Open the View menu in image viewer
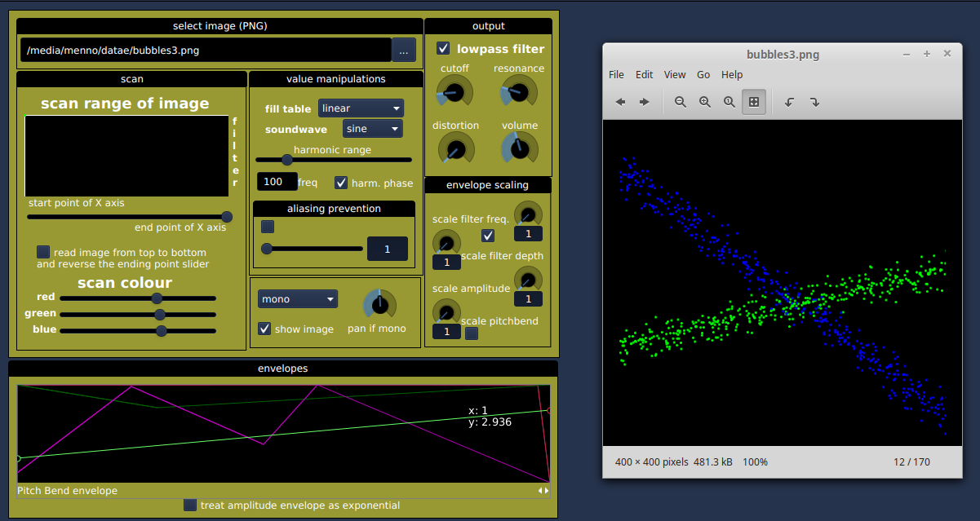Screen dimensions: 980x521 pyautogui.click(x=675, y=74)
